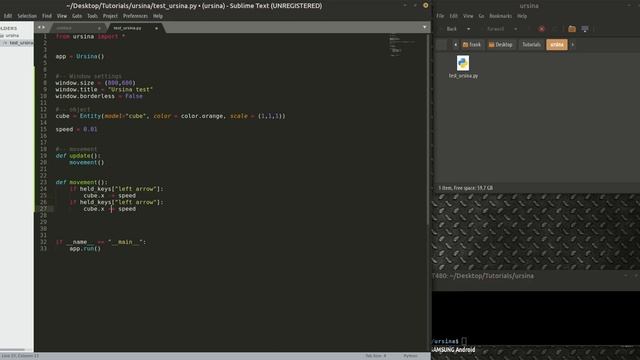
Task: Click the red Stop icon in file manager
Action: (x=542, y=29)
